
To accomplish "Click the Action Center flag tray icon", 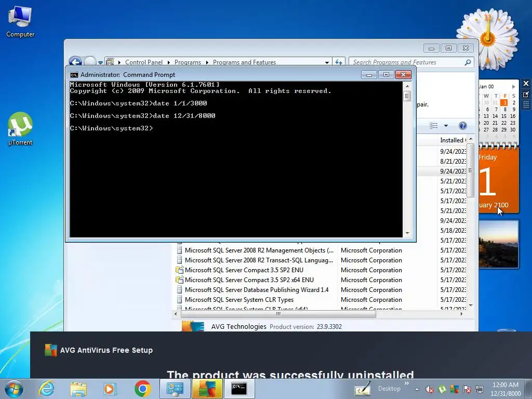I will click(467, 390).
